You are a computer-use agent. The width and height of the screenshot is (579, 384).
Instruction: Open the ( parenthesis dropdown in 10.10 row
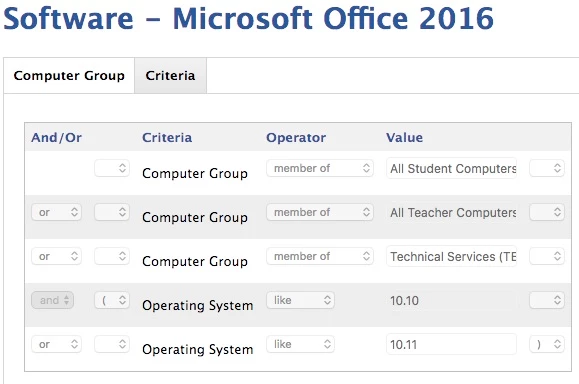pyautogui.click(x=112, y=300)
